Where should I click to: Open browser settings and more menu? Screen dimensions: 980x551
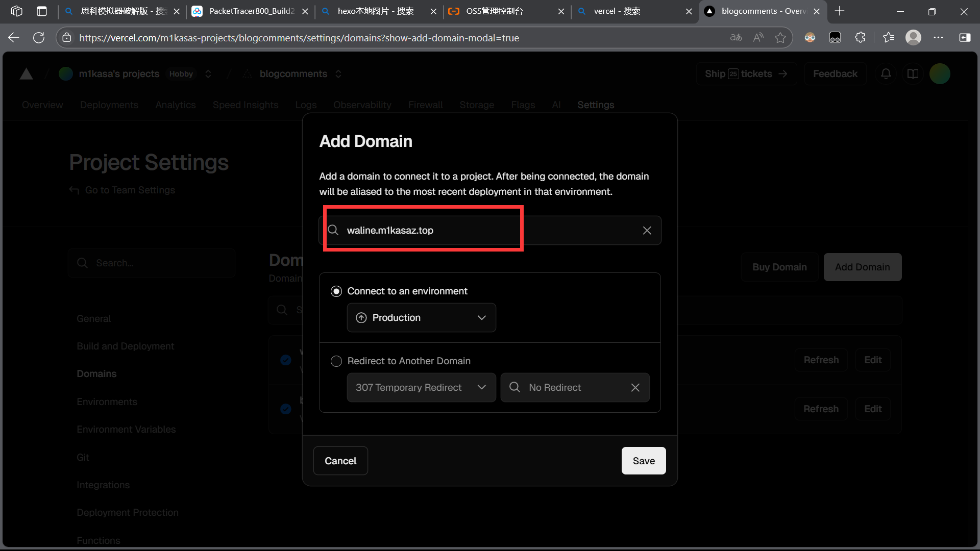[938, 38]
